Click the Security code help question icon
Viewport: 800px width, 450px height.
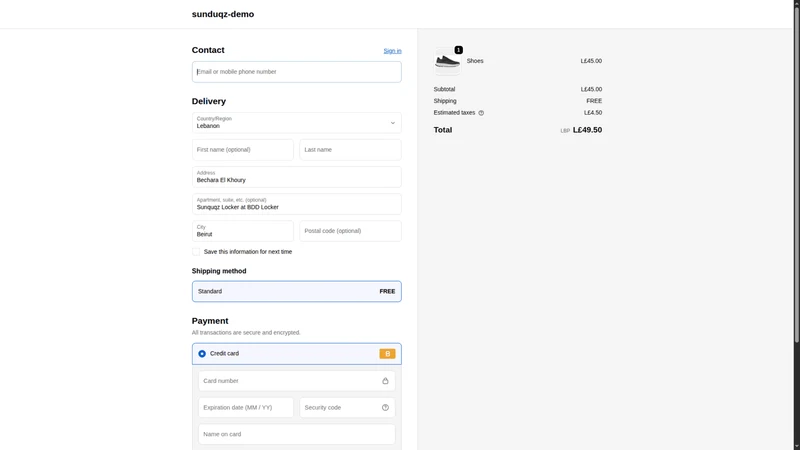pos(385,407)
